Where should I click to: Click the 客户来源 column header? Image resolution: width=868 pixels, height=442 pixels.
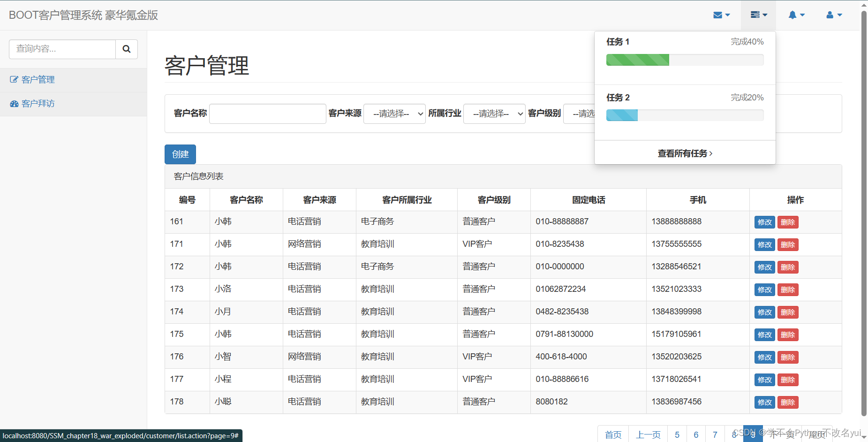click(x=320, y=200)
